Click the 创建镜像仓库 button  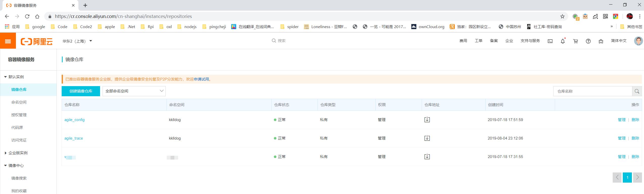click(x=81, y=91)
